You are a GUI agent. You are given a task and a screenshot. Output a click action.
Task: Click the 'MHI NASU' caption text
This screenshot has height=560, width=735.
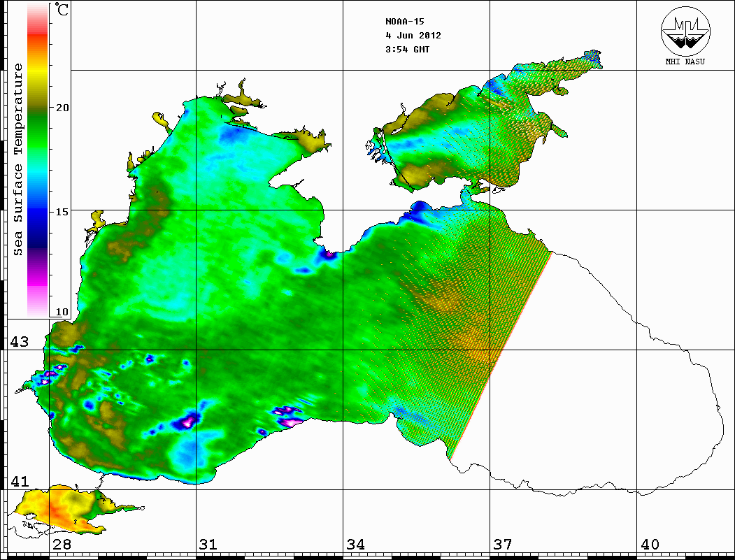coord(685,62)
